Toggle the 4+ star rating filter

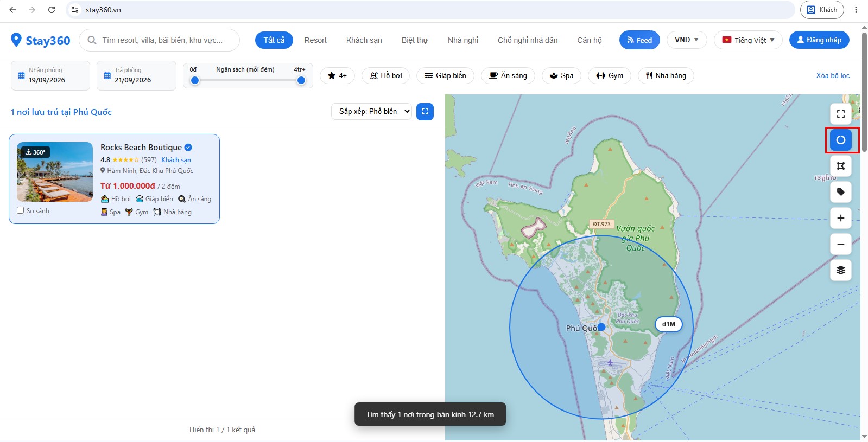point(337,76)
